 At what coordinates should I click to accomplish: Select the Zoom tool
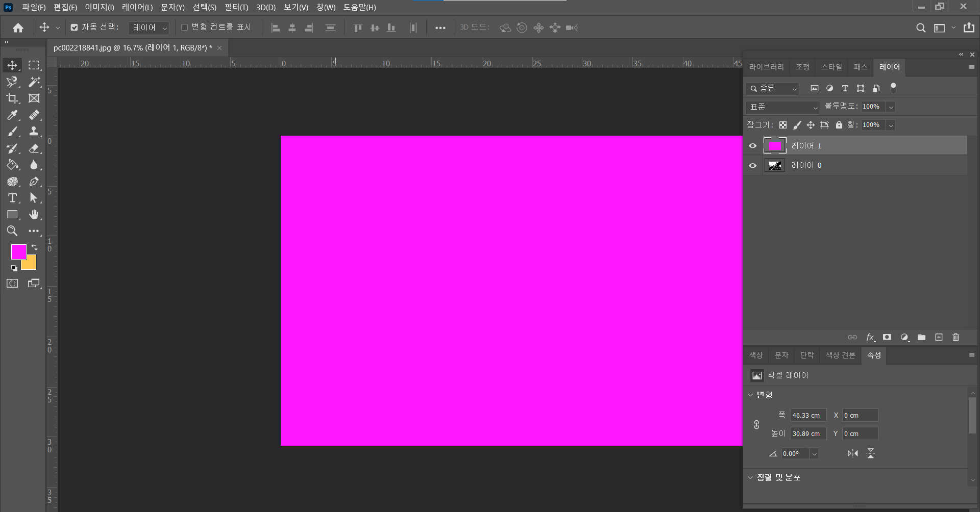point(12,231)
